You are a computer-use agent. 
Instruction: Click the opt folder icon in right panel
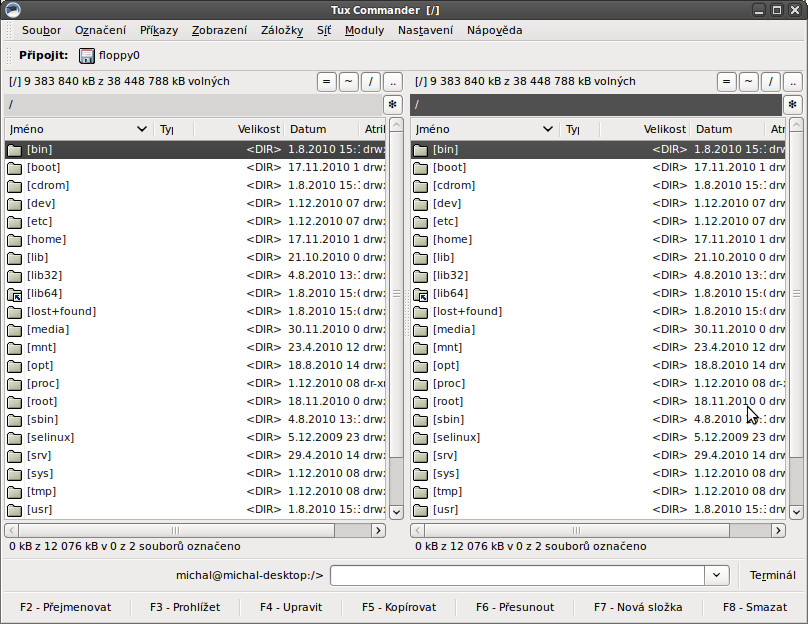point(420,366)
